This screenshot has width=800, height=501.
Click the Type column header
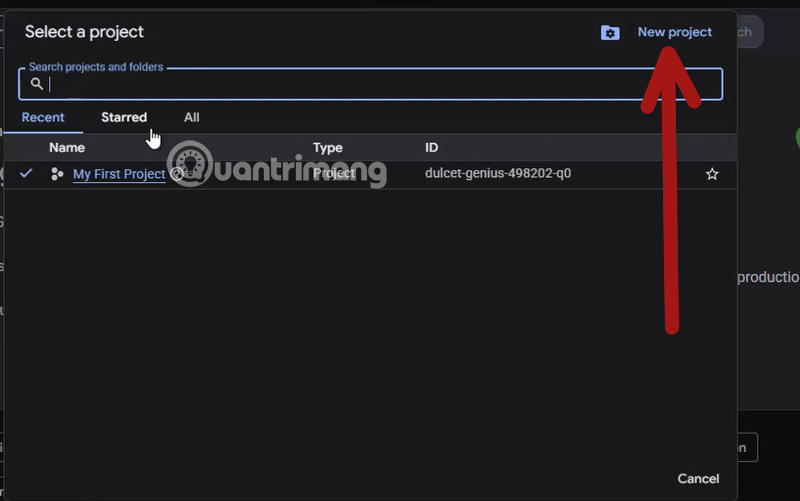[328, 147]
